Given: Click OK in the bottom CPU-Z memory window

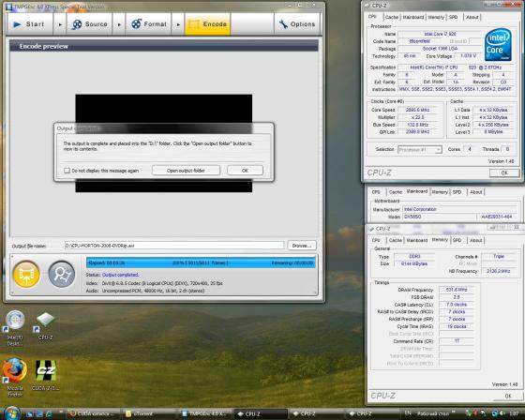Looking at the screenshot, I should [x=507, y=396].
